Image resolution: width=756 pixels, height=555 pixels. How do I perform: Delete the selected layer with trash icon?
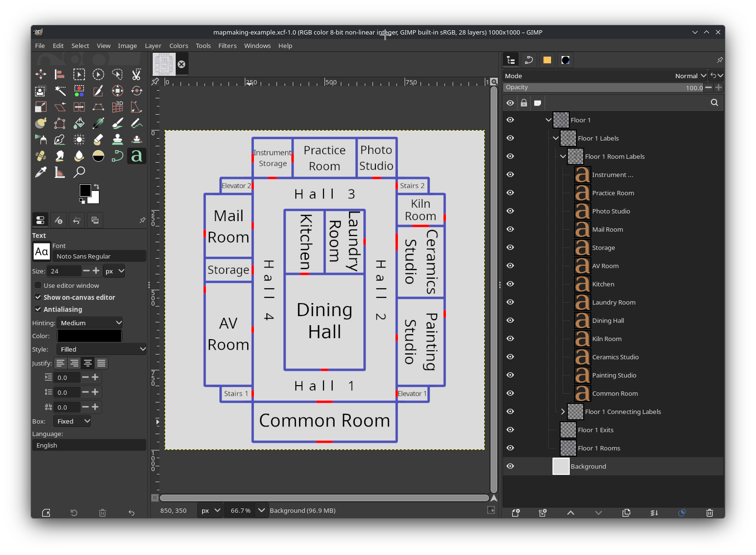pos(709,513)
